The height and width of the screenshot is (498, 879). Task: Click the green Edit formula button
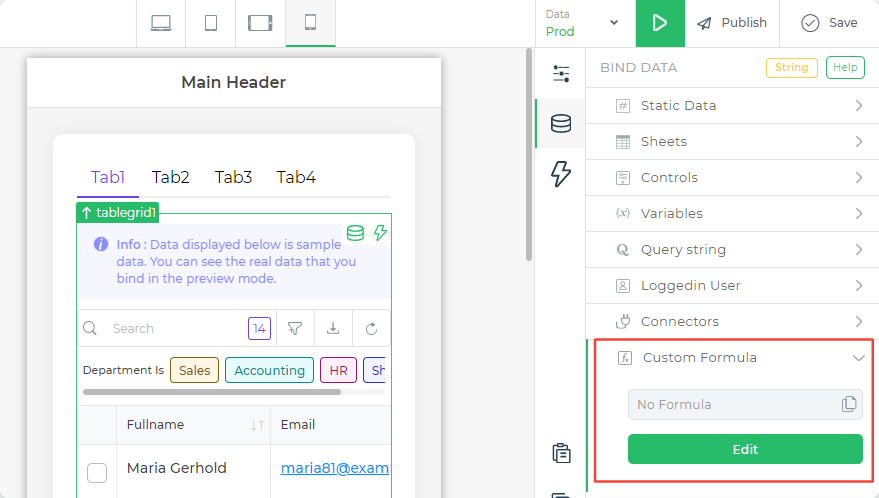(x=745, y=449)
